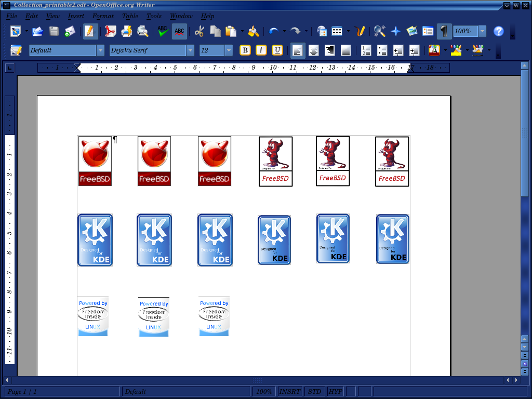The image size is (532, 399).
Task: Open the Edit menu
Action: [x=32, y=16]
